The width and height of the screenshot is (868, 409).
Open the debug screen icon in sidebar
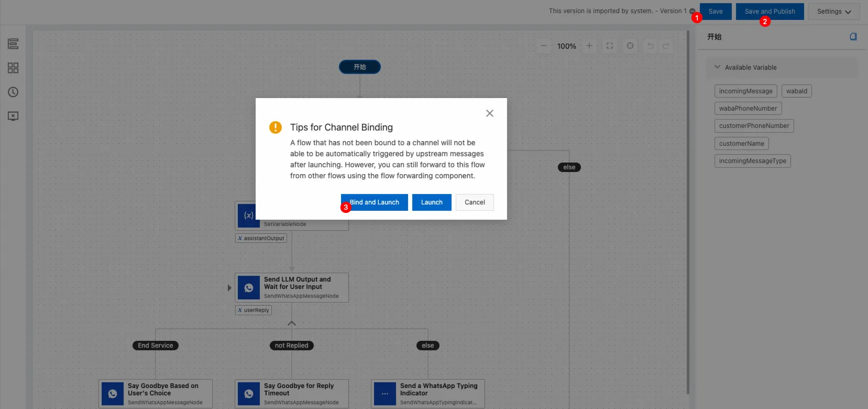pos(13,116)
